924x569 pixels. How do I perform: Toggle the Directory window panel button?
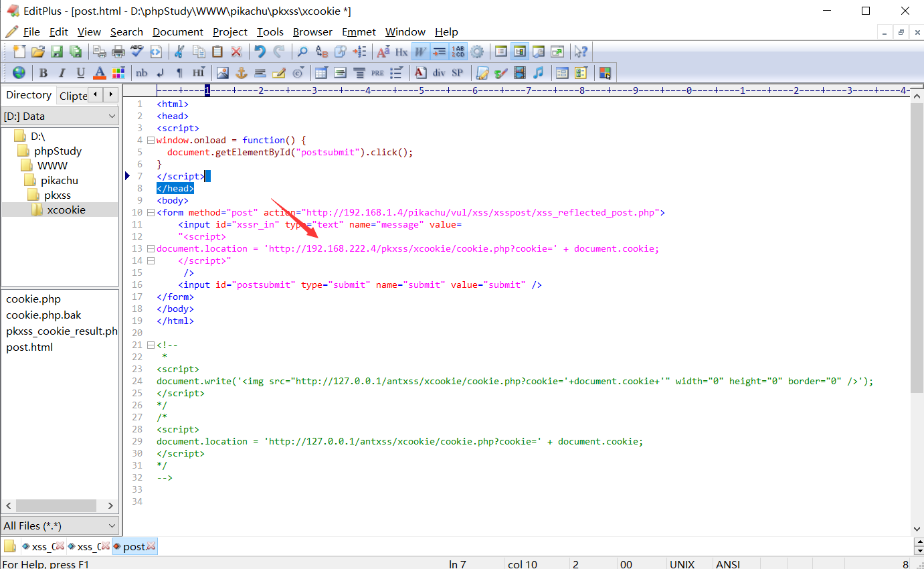(x=520, y=52)
